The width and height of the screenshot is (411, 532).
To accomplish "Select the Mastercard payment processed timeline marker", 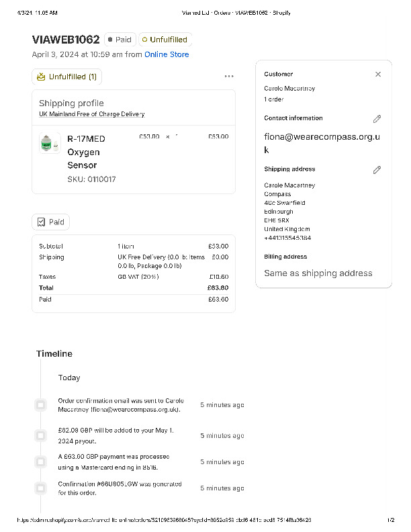I will point(41,462).
